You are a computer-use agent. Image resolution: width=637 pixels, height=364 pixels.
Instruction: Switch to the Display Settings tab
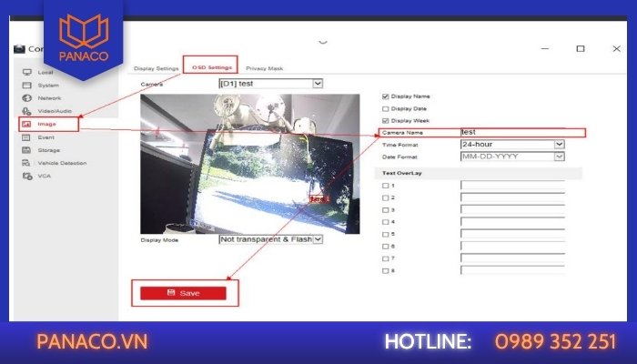[x=157, y=68]
